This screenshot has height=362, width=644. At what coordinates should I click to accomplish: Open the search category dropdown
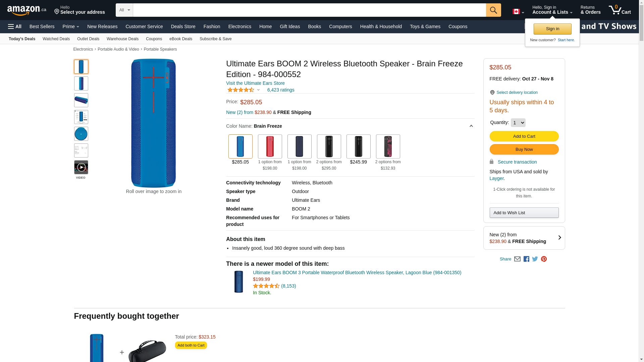124,10
